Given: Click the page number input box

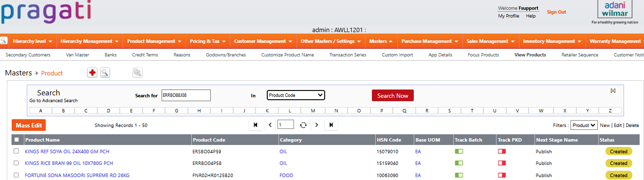Looking at the screenshot, I should [286, 125].
